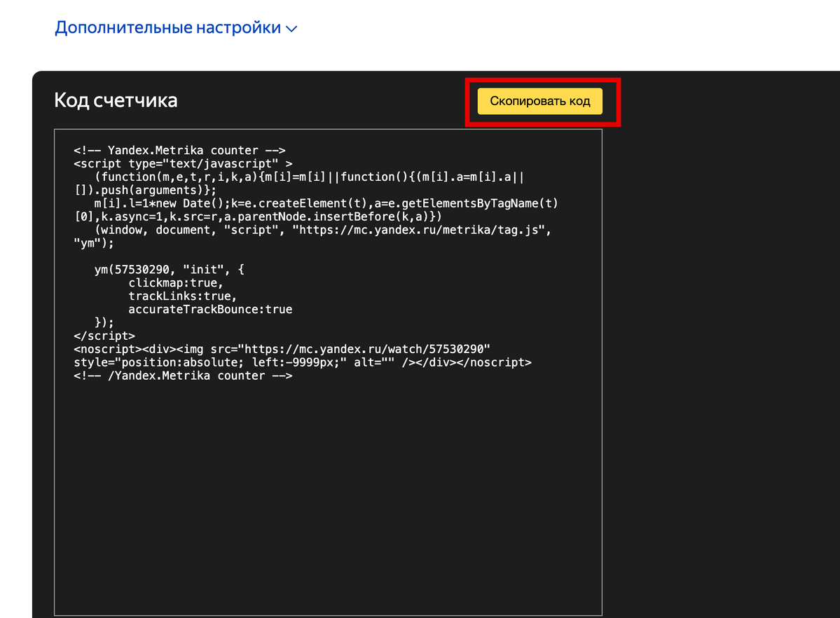Expand Дополнительные настройки link
Screen dimensions: 840x618
click(x=176, y=27)
